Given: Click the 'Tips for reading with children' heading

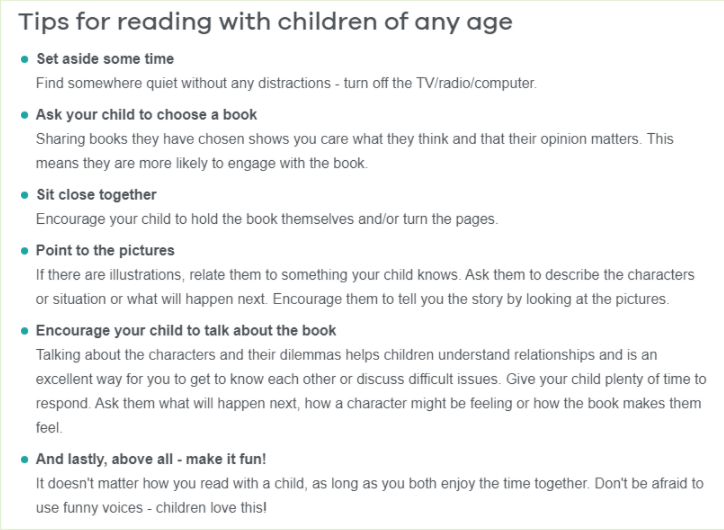Looking at the screenshot, I should pyautogui.click(x=265, y=22).
